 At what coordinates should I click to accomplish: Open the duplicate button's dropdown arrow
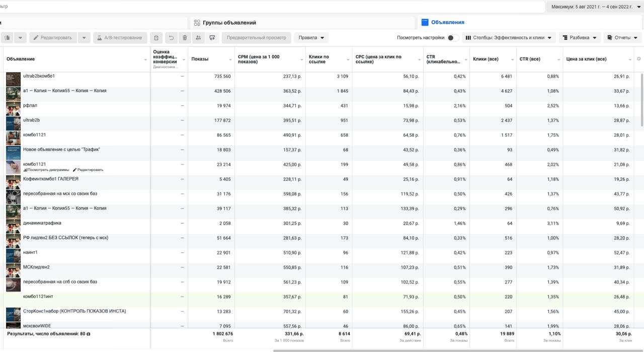[x=20, y=38]
